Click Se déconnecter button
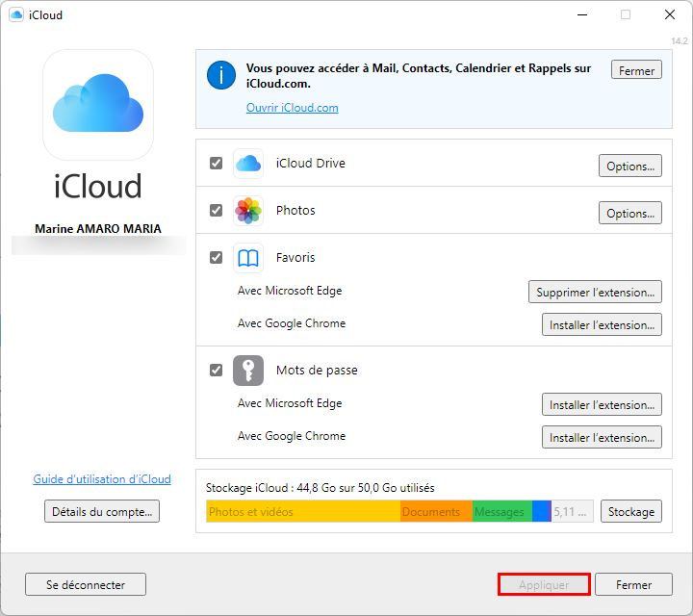The height and width of the screenshot is (616, 693). pos(86,584)
